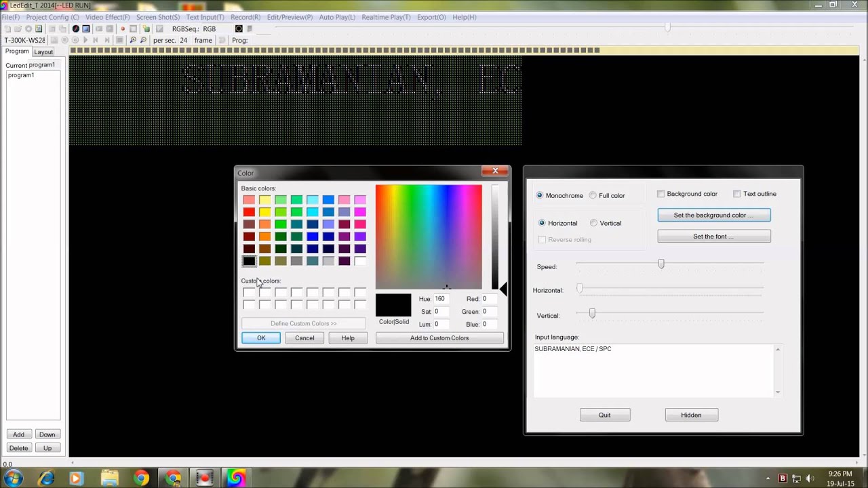Click the black circle icon after RGBSeq
The width and height of the screenshot is (868, 488).
[x=239, y=28]
